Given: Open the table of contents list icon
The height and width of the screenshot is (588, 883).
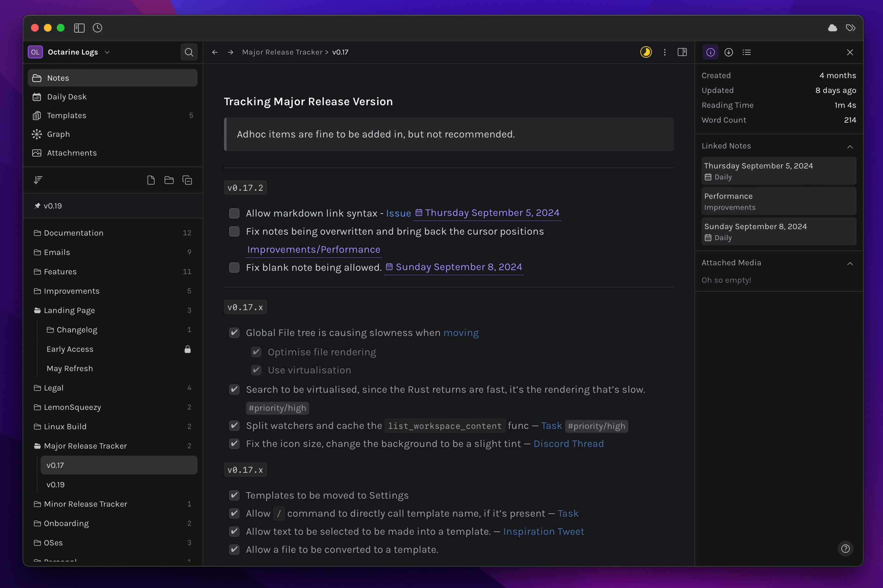Looking at the screenshot, I should (x=746, y=52).
